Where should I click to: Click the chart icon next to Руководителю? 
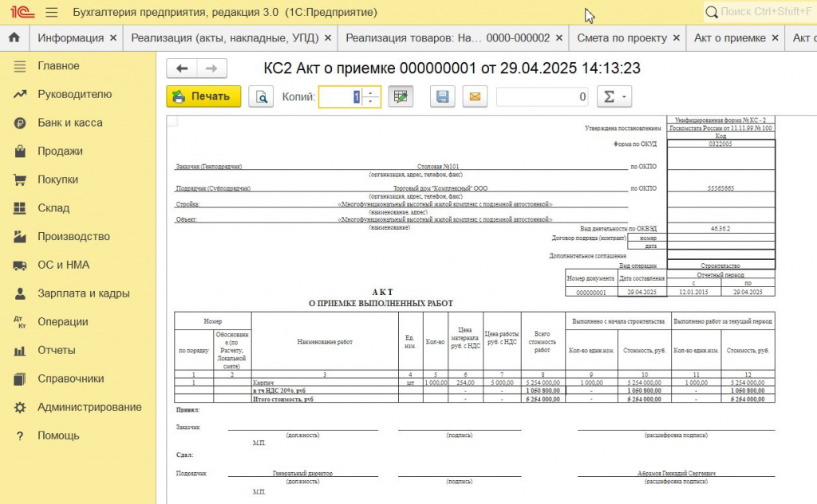[20, 94]
